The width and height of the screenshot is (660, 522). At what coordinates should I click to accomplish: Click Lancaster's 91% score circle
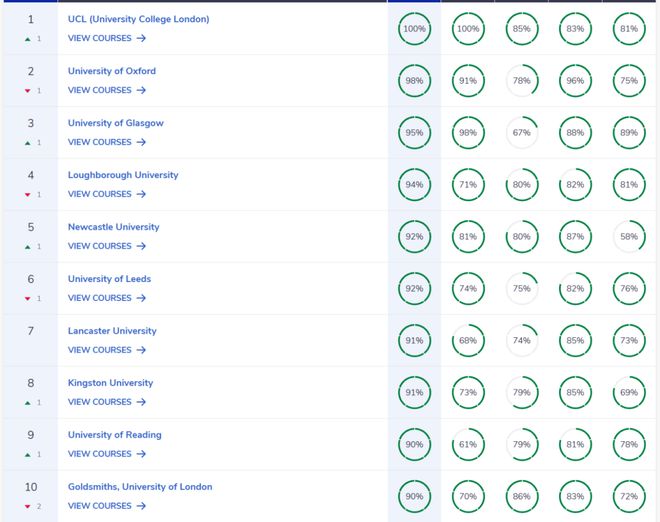pos(415,341)
